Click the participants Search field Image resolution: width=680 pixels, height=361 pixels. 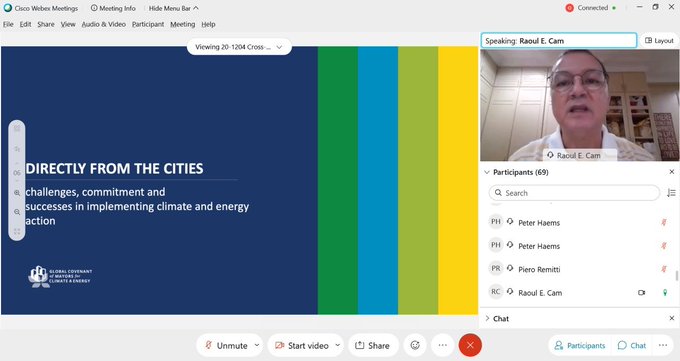click(574, 193)
